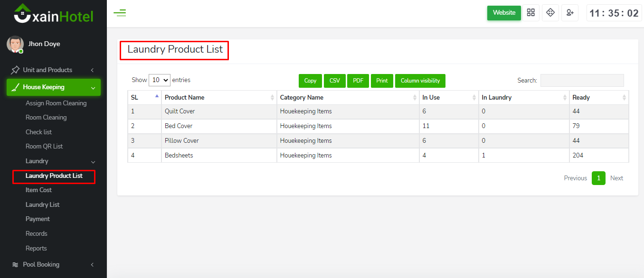644x278 pixels.
Task: Open the Room QR List page
Action: coord(44,146)
